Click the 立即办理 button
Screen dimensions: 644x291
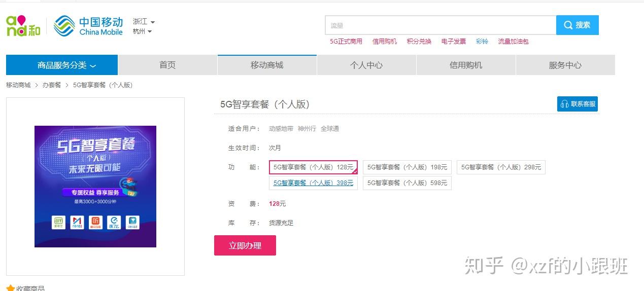[x=245, y=245]
